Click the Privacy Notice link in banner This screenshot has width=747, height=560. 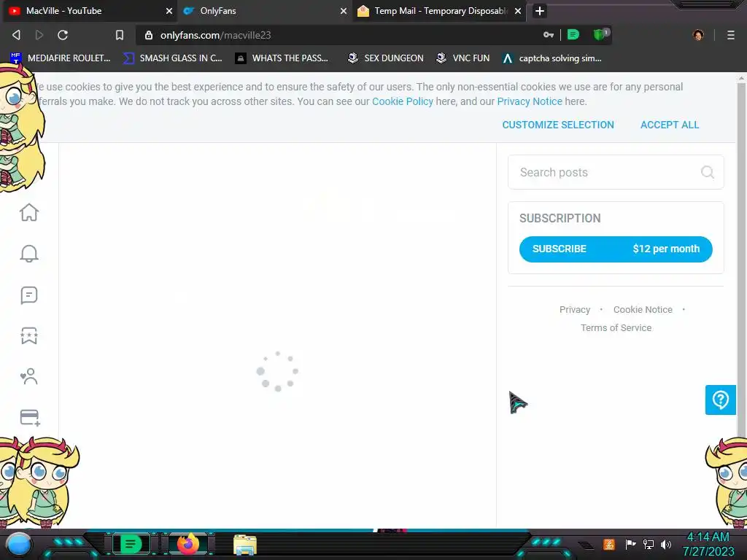(x=530, y=101)
